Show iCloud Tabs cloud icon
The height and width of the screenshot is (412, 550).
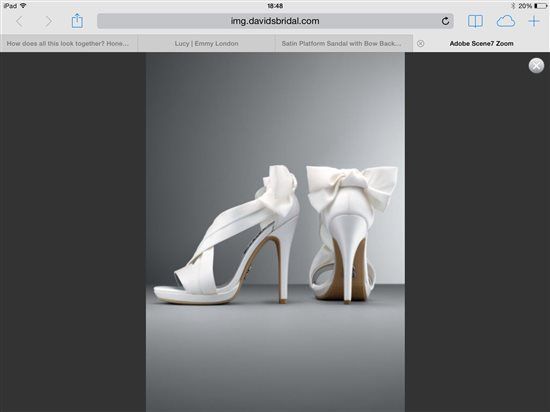pos(505,21)
